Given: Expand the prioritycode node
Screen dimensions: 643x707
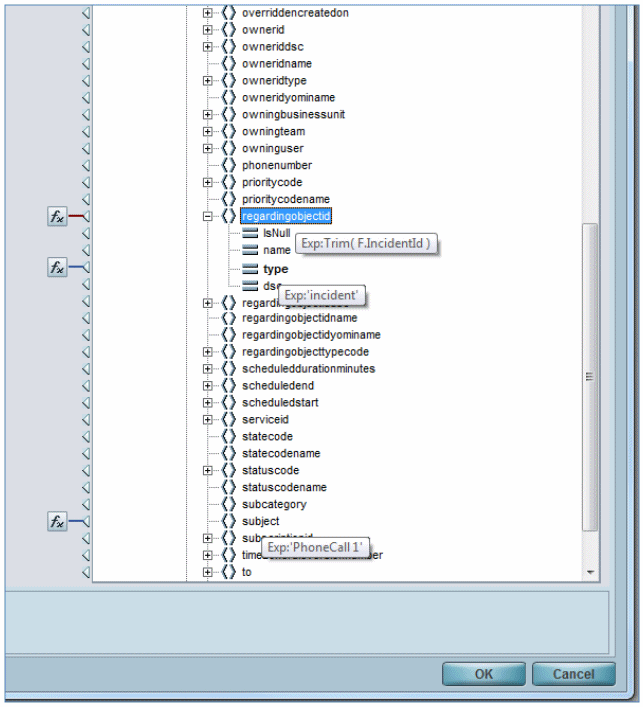Looking at the screenshot, I should pyautogui.click(x=208, y=182).
